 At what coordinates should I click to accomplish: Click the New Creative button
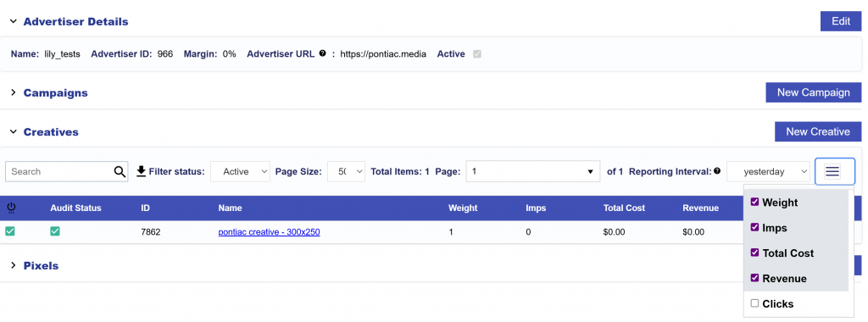(x=818, y=131)
